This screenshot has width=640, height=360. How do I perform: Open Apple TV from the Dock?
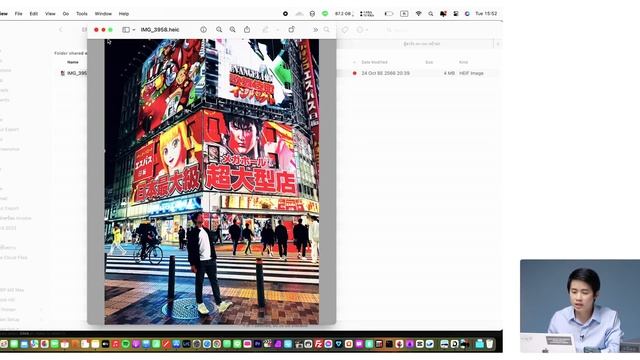pyautogui.click(x=105, y=344)
